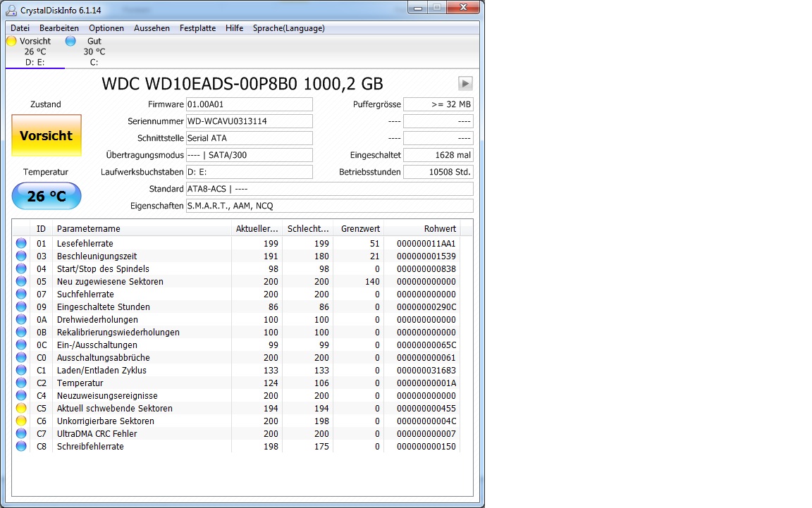812x508 pixels.
Task: Click status icon of Beschleunigungszeit row
Action: pos(20,256)
